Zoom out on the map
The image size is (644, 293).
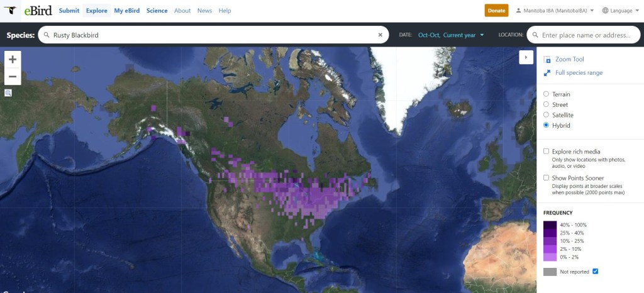click(x=13, y=77)
